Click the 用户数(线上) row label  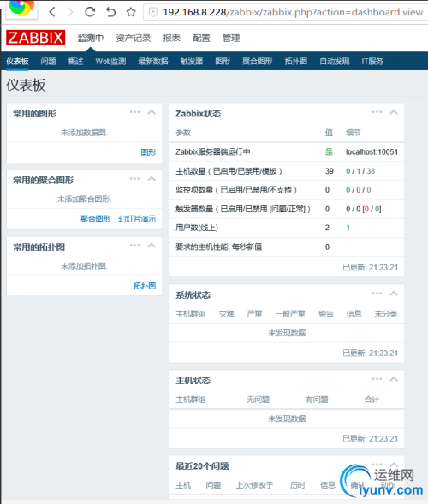(x=197, y=228)
